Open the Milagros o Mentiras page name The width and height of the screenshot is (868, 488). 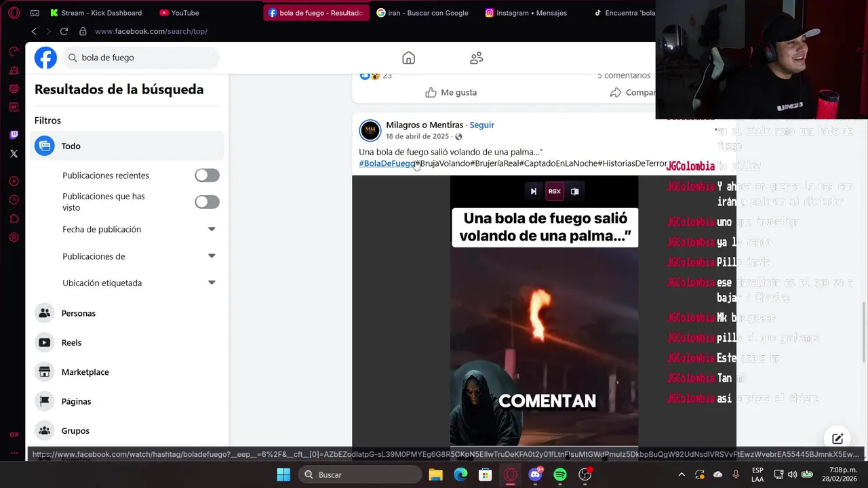(425, 125)
